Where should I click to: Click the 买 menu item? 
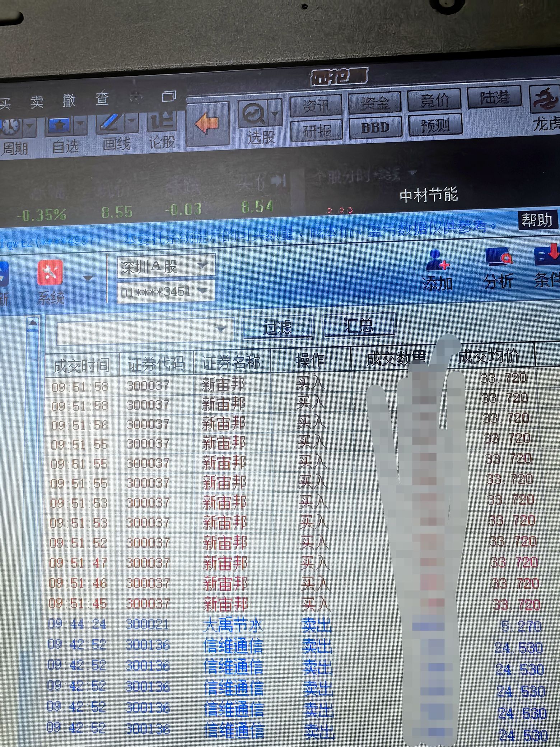pyautogui.click(x=5, y=103)
